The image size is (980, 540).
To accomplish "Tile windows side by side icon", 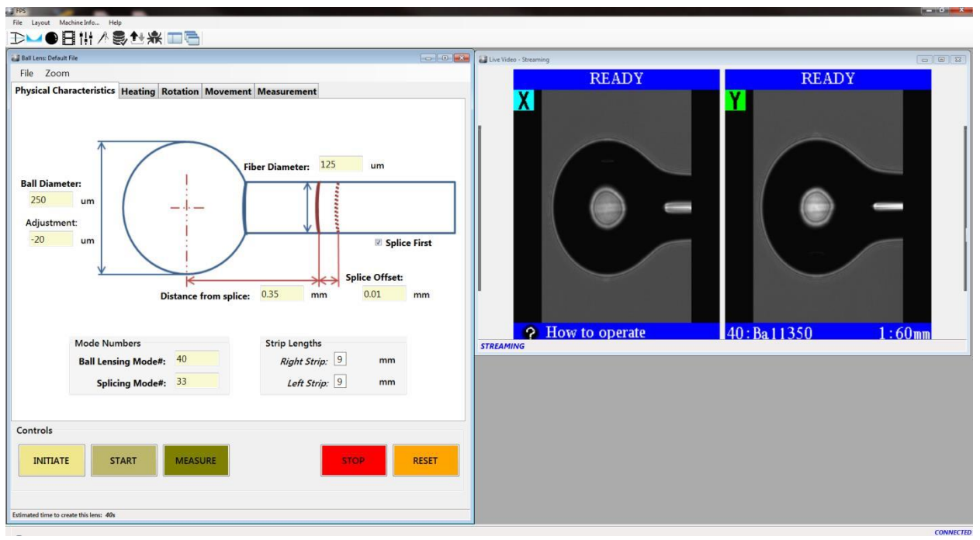I will [173, 37].
